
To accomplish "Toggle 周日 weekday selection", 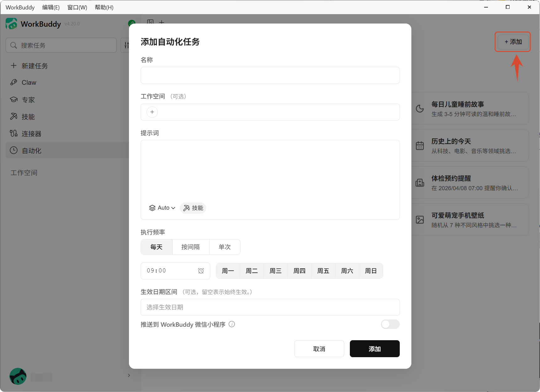I will click(371, 271).
